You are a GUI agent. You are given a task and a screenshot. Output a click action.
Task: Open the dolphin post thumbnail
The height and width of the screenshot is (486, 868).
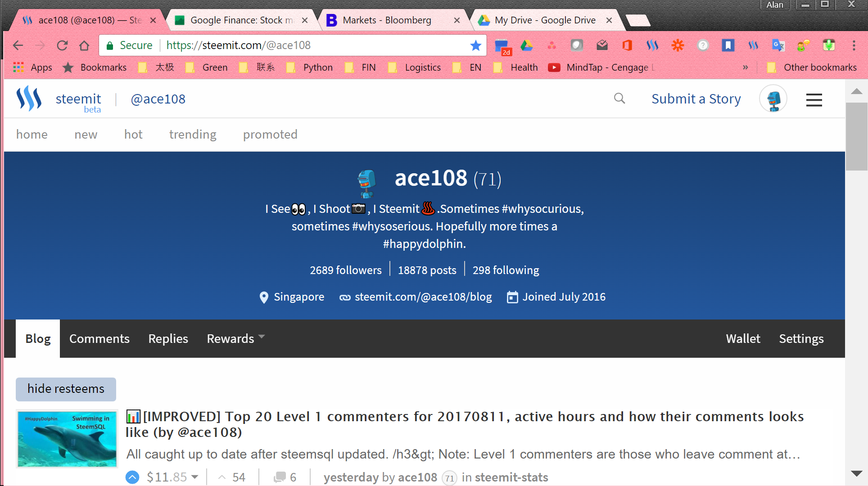click(x=67, y=439)
